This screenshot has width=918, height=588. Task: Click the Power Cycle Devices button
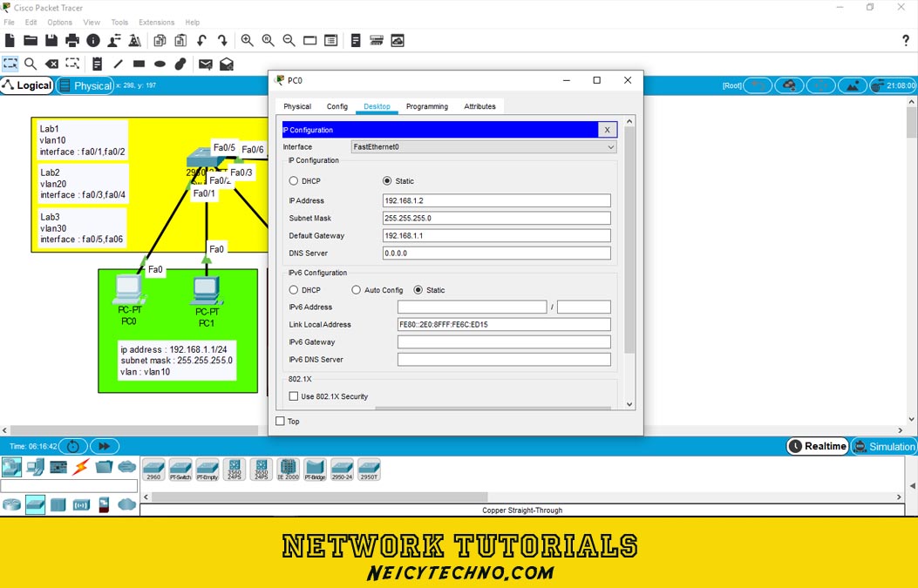(x=72, y=446)
